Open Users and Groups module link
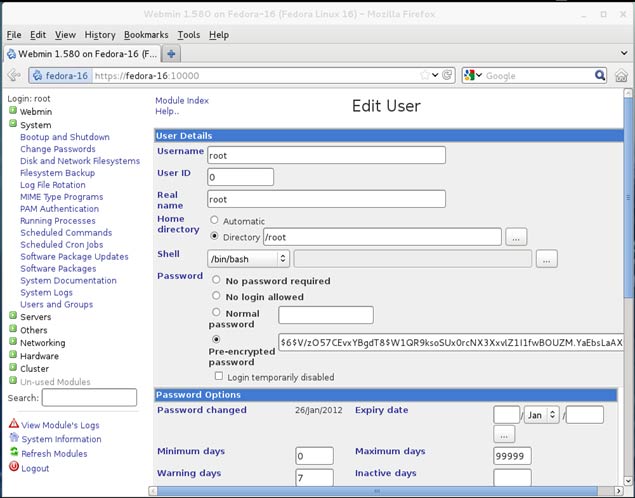 [57, 304]
